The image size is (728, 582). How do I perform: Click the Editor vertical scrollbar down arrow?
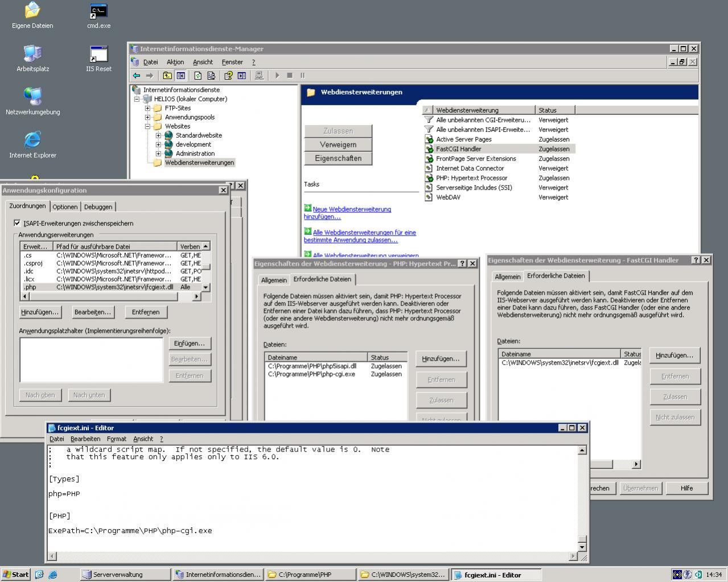[x=582, y=547]
